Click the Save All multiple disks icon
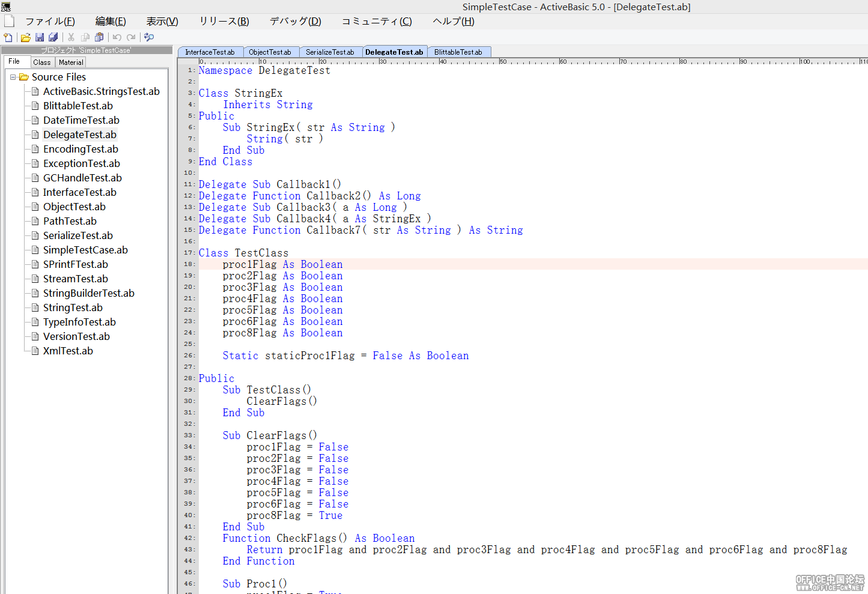This screenshot has height=594, width=868. (x=53, y=37)
